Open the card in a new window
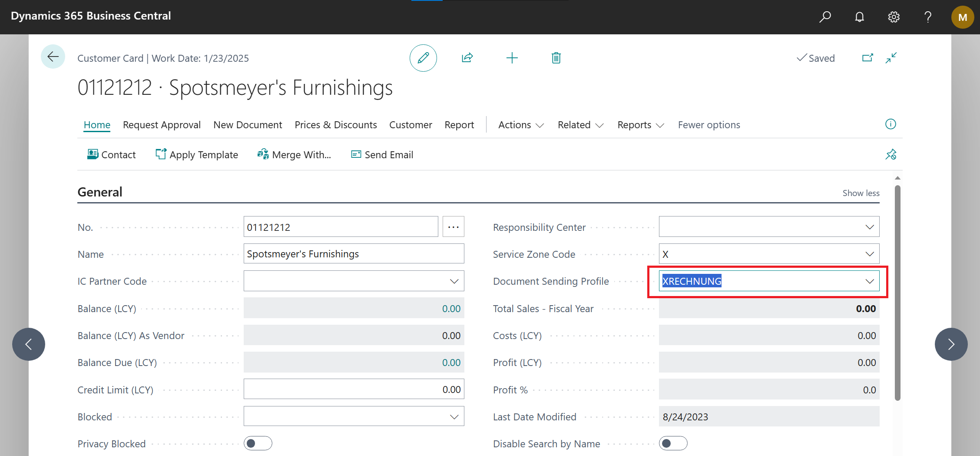980x456 pixels. (867, 58)
